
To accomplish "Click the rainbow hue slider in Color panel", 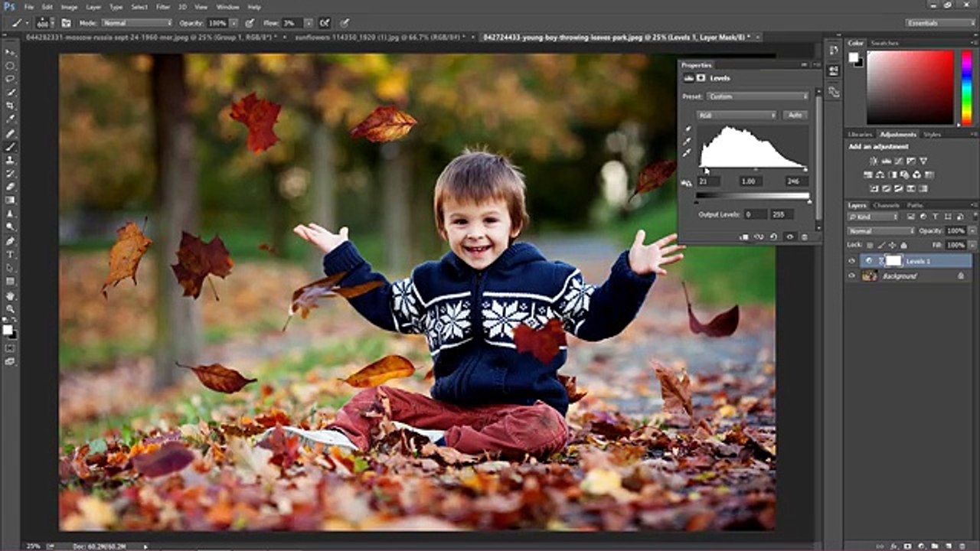I will 966,87.
